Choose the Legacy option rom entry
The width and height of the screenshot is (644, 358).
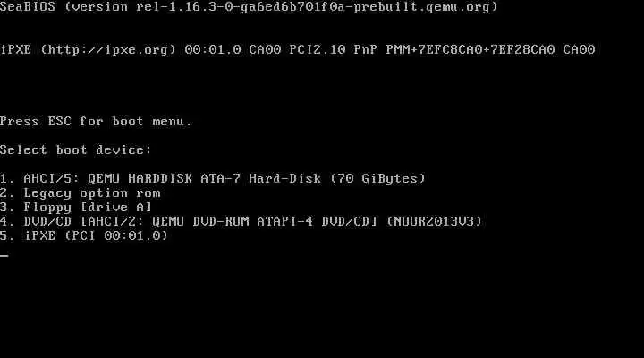click(x=80, y=192)
